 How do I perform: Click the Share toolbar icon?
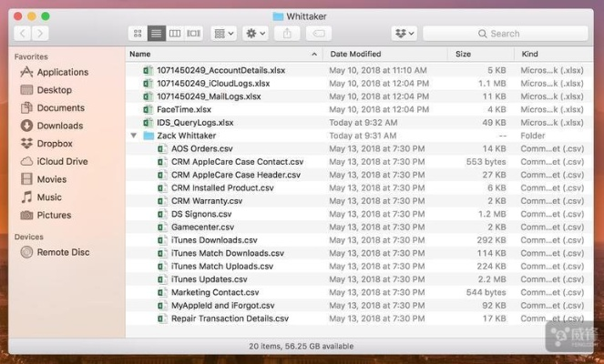click(x=288, y=34)
